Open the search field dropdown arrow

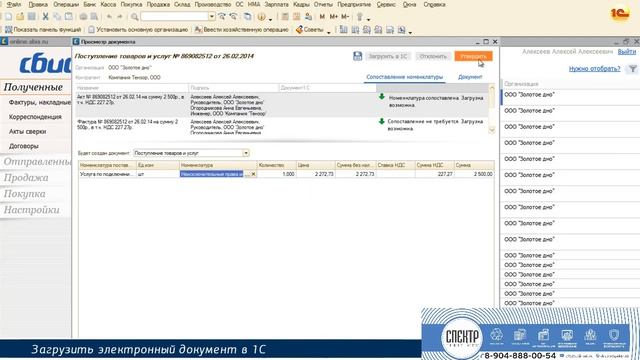(x=211, y=17)
